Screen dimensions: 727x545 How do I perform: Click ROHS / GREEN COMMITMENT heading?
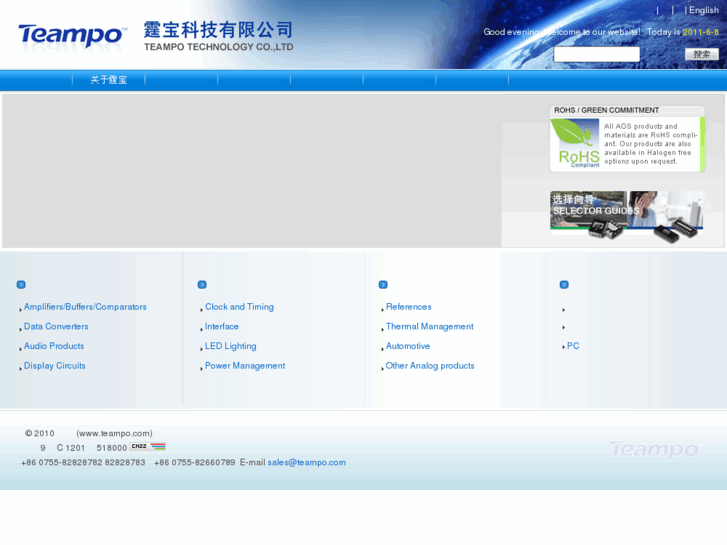(x=606, y=110)
